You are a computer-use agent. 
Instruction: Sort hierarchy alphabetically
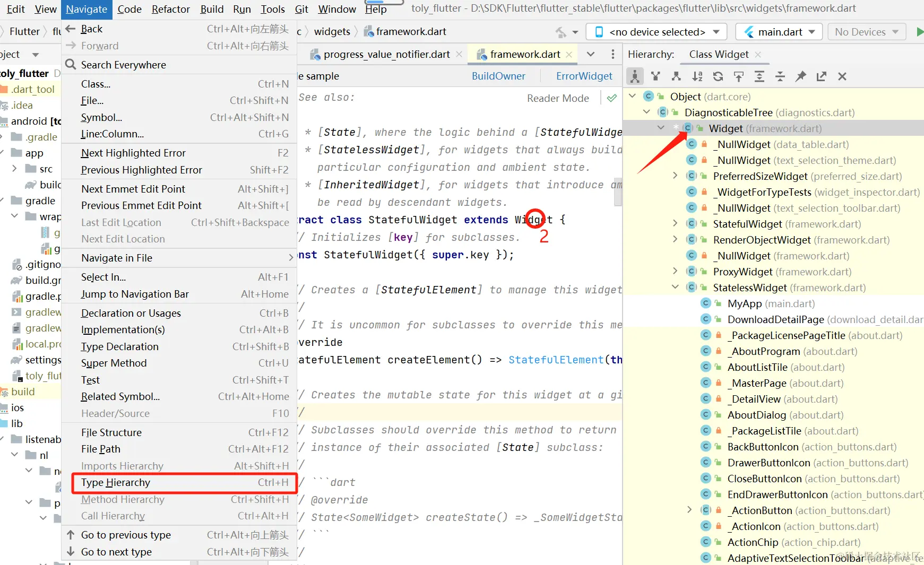pyautogui.click(x=697, y=76)
